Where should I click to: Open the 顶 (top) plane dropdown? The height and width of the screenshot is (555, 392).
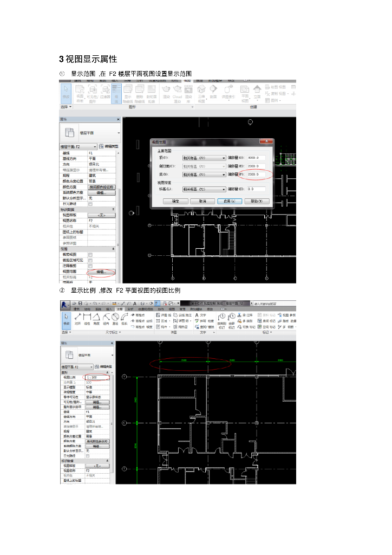click(204, 158)
